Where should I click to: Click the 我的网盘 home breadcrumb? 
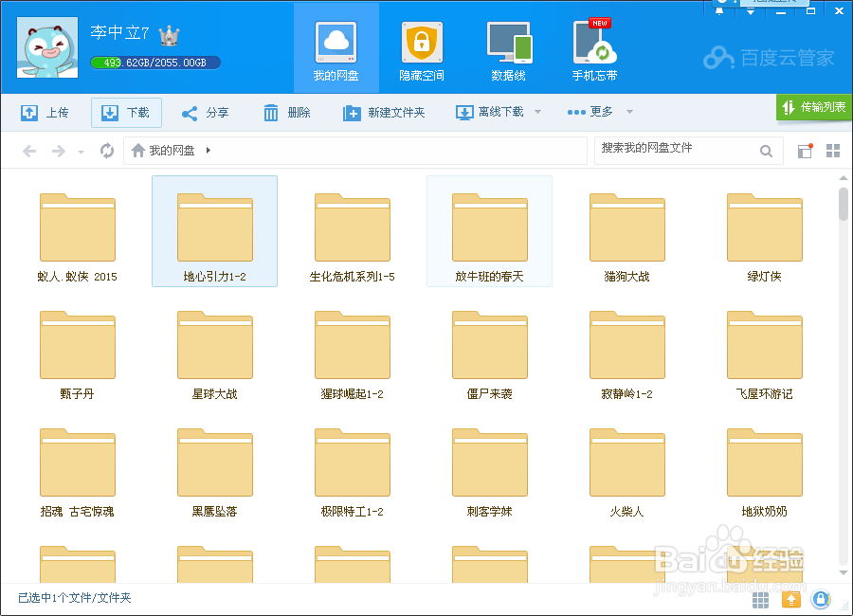163,150
